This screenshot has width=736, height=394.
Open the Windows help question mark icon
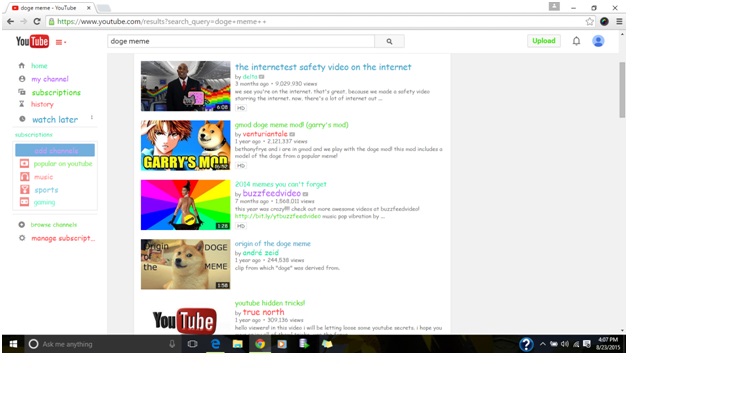[526, 344]
